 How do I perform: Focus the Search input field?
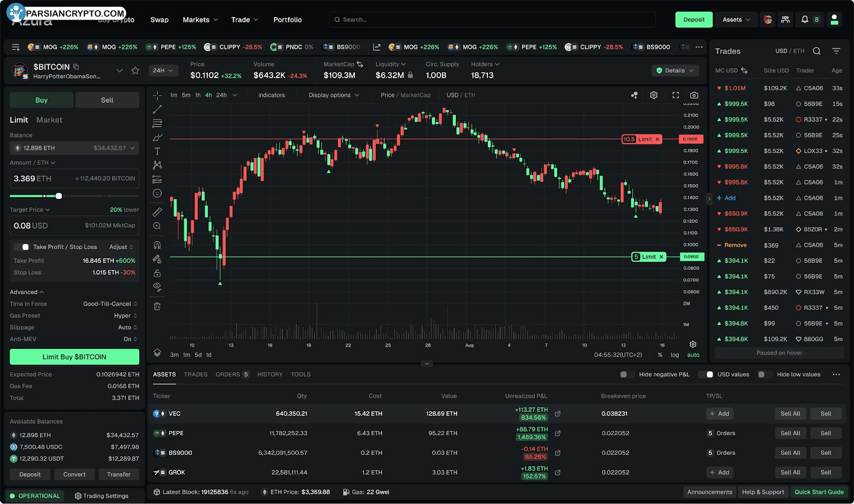coord(493,20)
